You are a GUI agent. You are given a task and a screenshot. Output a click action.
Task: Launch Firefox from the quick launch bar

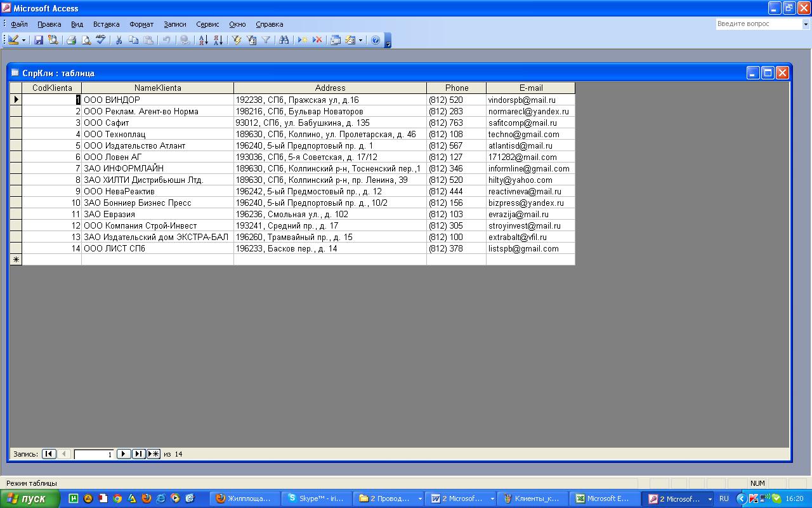point(147,498)
